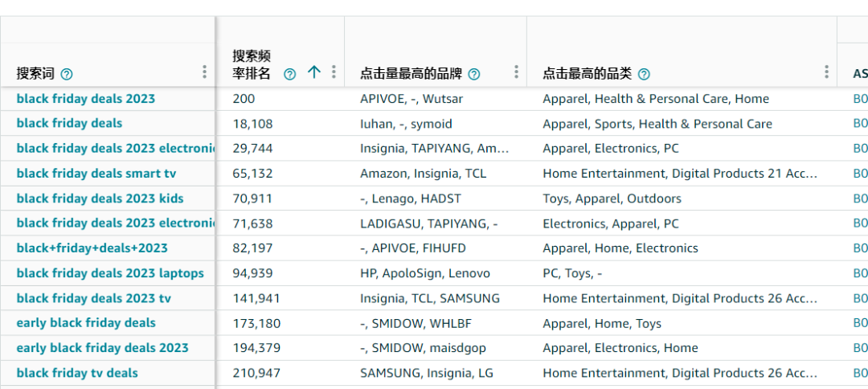
Task: Select rank cell 141,941
Action: (256, 298)
